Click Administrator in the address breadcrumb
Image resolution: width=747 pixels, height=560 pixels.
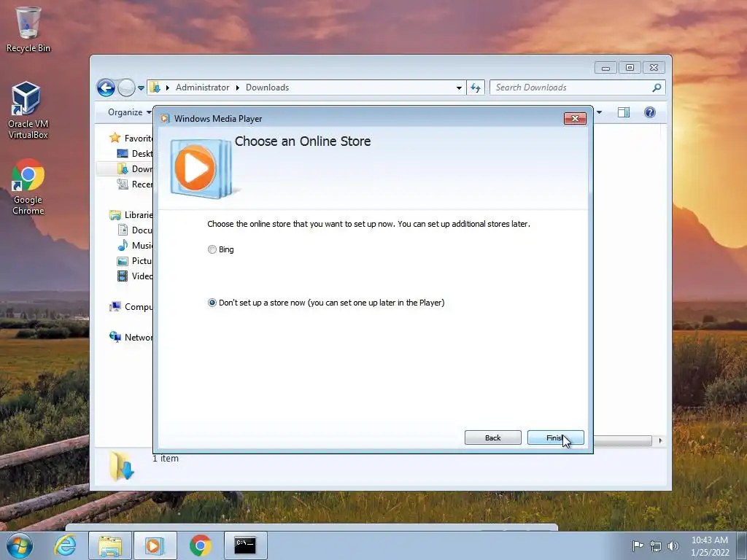(x=203, y=87)
